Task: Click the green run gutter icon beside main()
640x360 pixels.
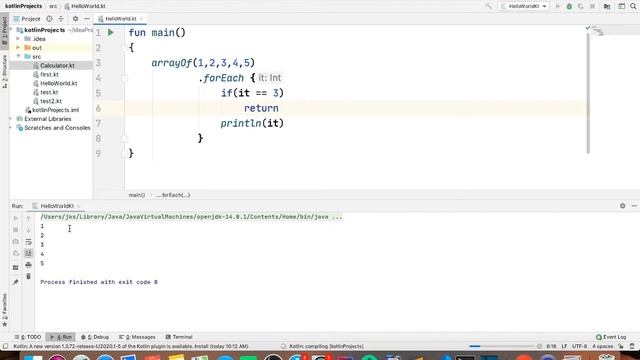Action: 111,33
